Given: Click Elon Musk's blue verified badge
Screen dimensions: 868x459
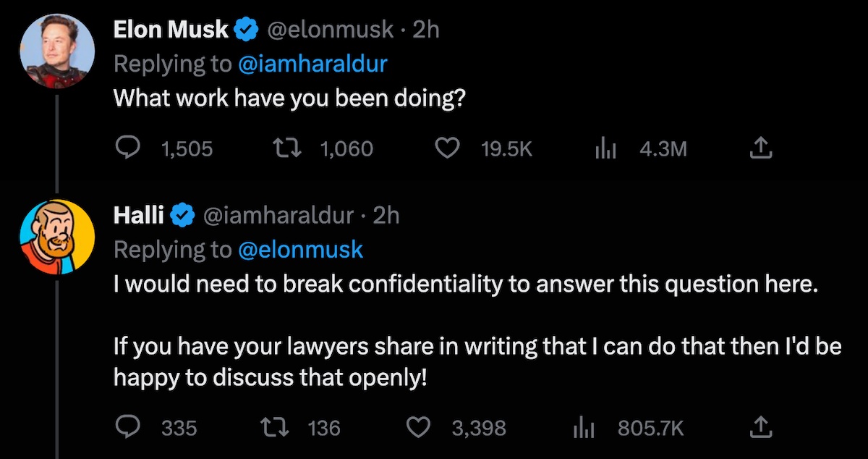Looking at the screenshot, I should pyautogui.click(x=246, y=30).
